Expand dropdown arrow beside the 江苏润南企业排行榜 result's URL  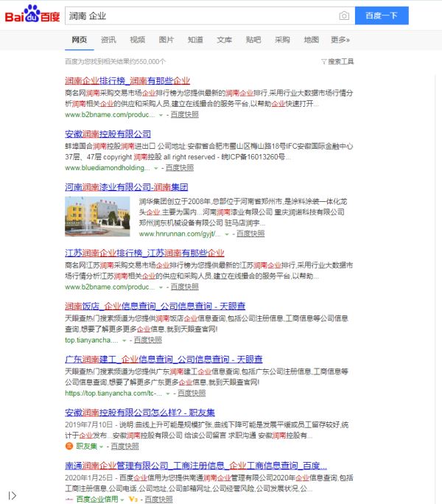[161, 287]
